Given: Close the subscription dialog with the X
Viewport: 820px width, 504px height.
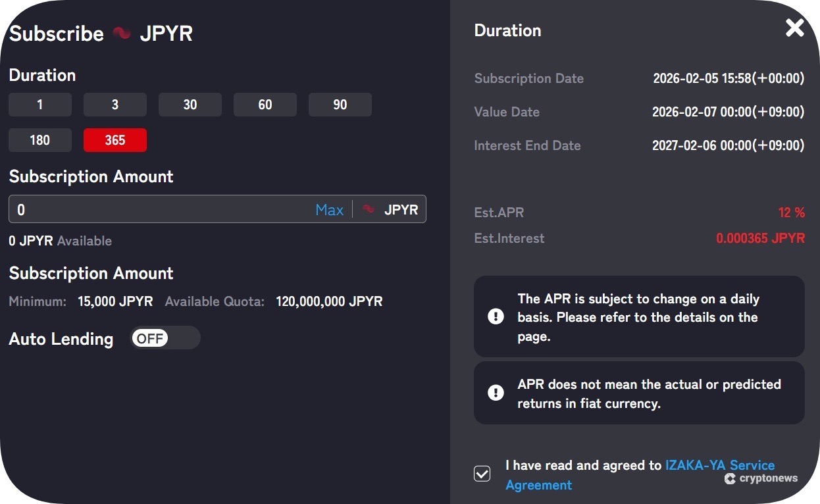Looking at the screenshot, I should tap(794, 28).
